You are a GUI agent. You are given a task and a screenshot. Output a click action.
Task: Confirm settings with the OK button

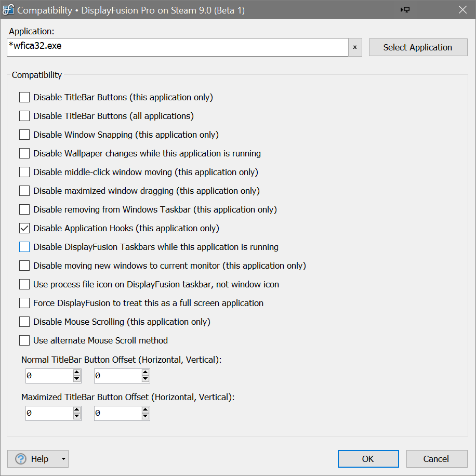click(x=368, y=459)
